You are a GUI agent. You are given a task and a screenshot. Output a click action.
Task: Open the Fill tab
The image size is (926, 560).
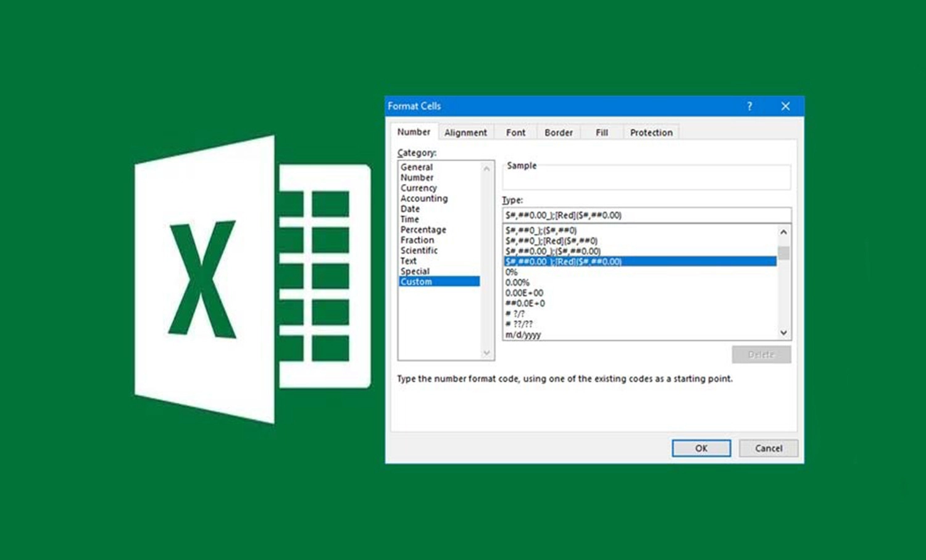coord(601,132)
